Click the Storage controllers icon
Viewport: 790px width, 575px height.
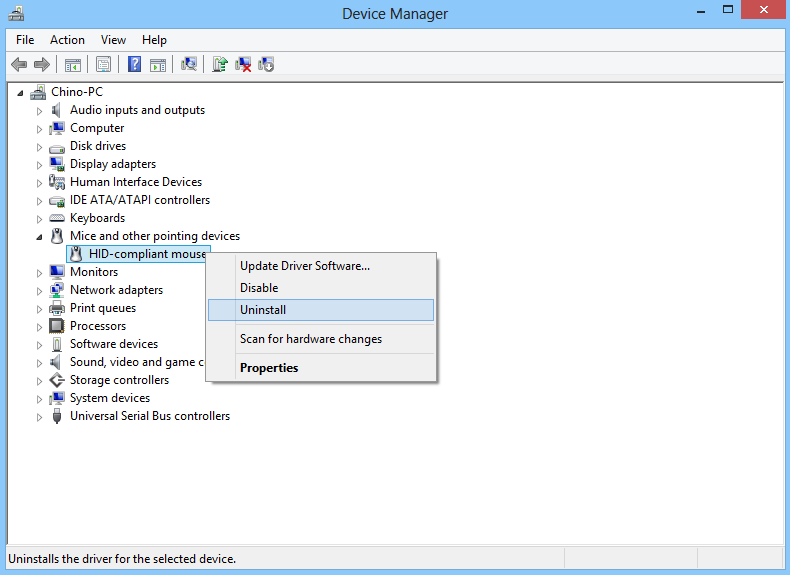(x=57, y=380)
